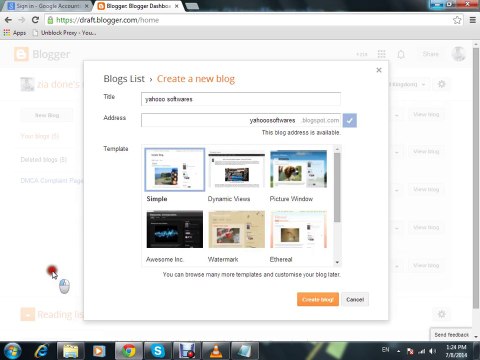Open the Your blogs link
Screen dimensions: 480x360
[x=40, y=136]
